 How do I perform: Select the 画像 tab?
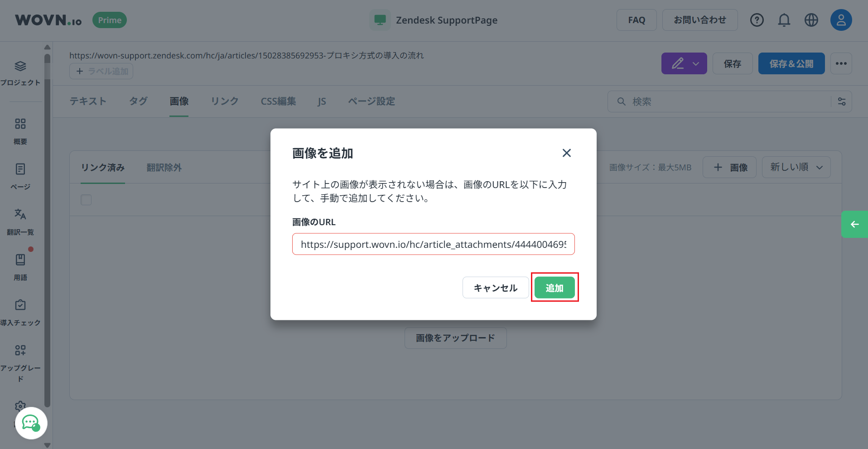tap(179, 101)
